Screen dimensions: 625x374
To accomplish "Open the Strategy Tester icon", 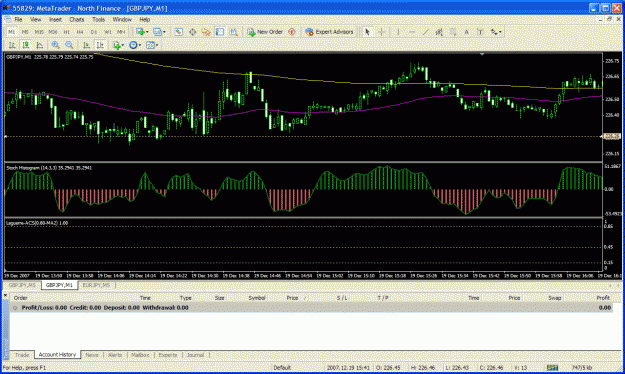I will (234, 32).
